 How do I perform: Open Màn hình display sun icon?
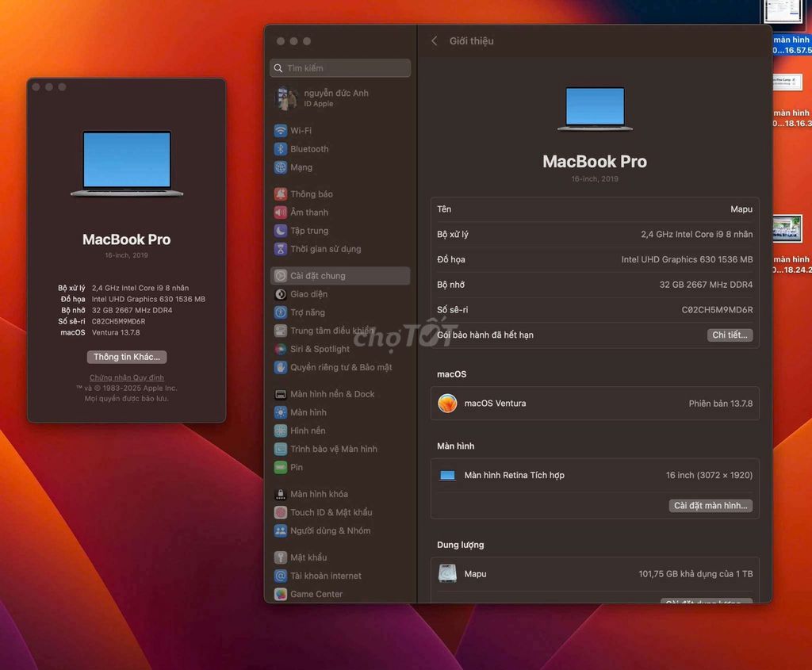tap(280, 412)
